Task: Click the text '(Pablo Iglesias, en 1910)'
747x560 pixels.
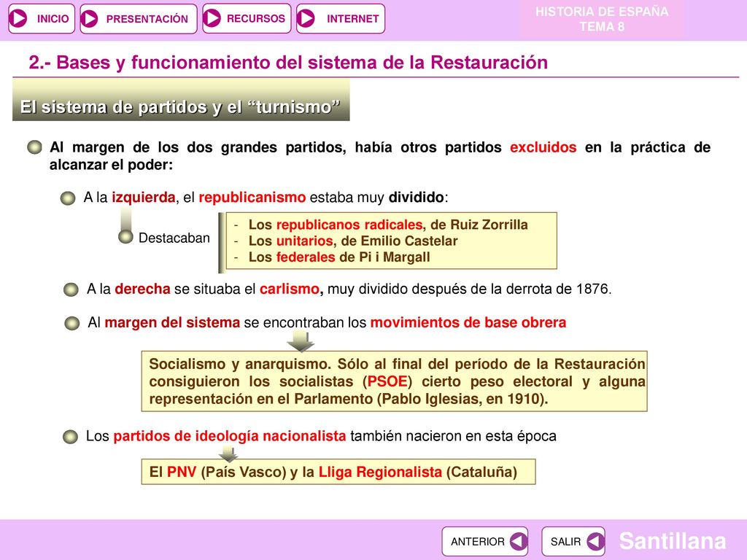Action: pyautogui.click(x=462, y=399)
